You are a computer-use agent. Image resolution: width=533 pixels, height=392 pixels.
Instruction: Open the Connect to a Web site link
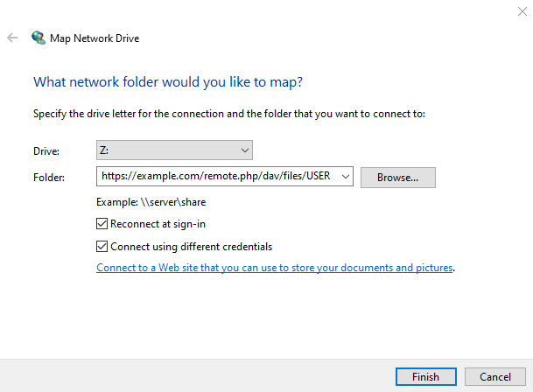(x=274, y=268)
